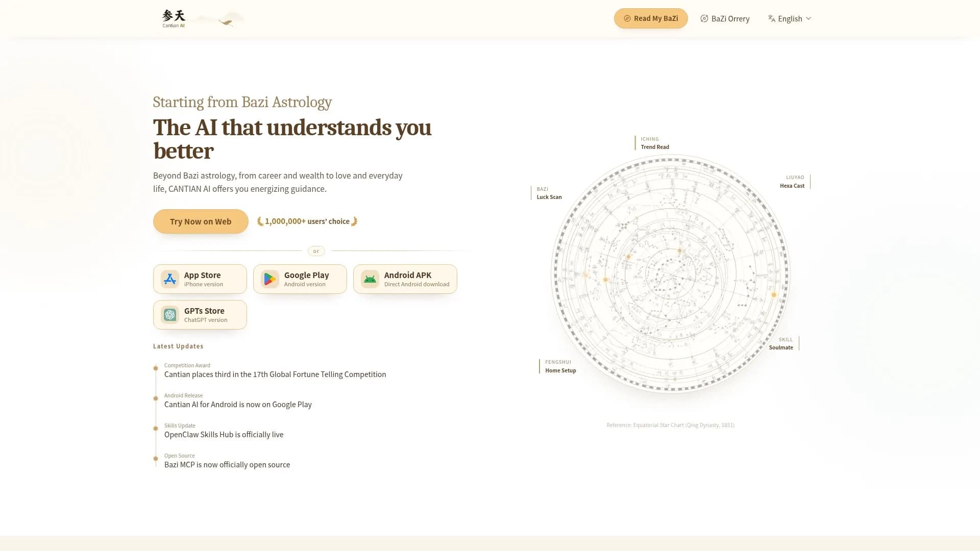This screenshot has width=980, height=551.
Task: Open the BaZi Orrery page
Action: (x=725, y=18)
